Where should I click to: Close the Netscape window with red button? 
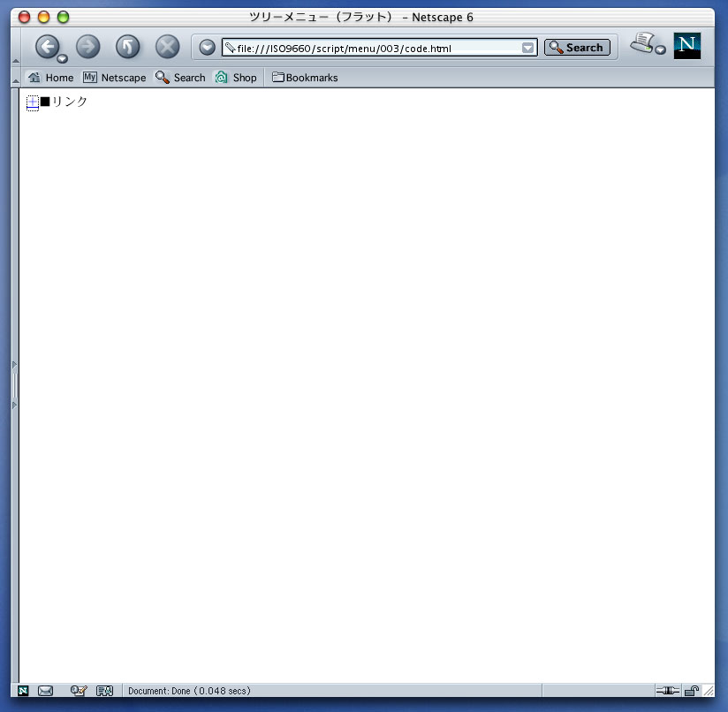[x=24, y=17]
